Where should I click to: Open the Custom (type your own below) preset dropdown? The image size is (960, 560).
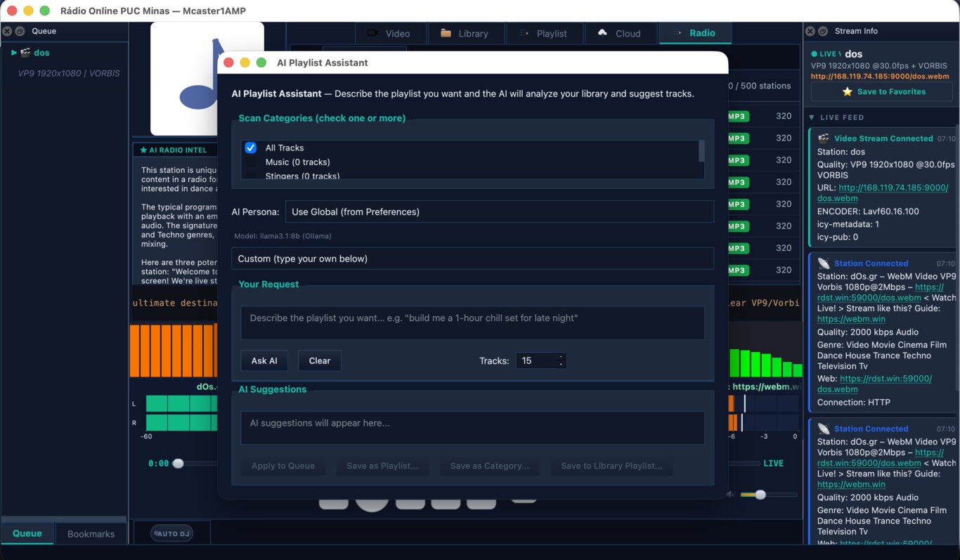click(x=472, y=259)
